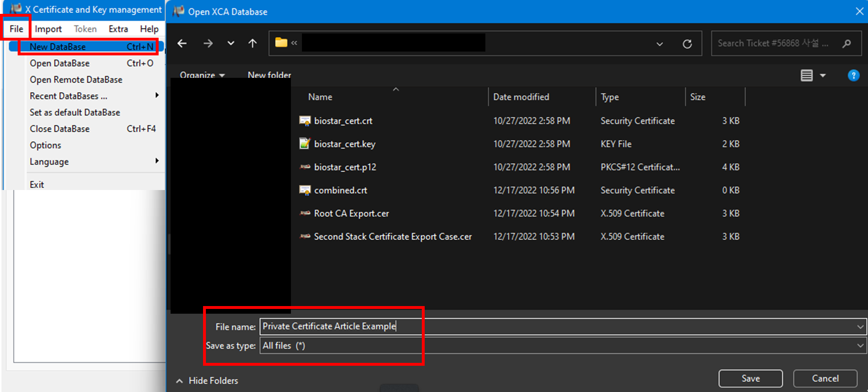Screen dimensions: 868x392
Task: Collapse with Hide Folders toggle
Action: pyautogui.click(x=207, y=381)
